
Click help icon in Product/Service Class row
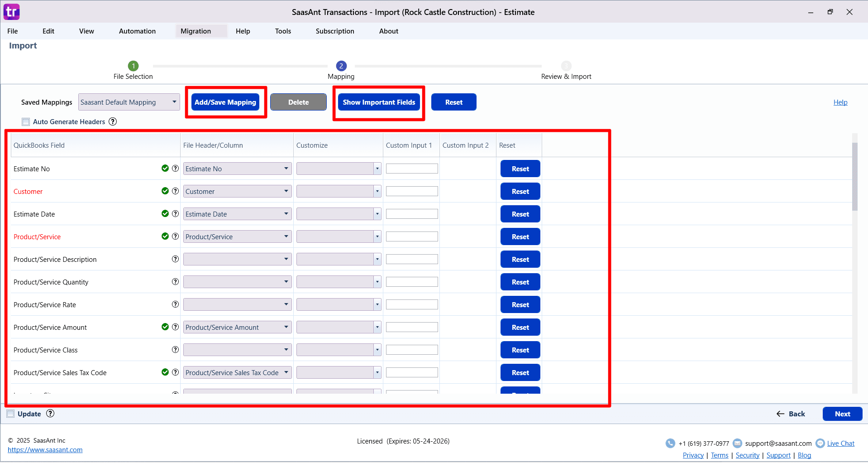175,350
